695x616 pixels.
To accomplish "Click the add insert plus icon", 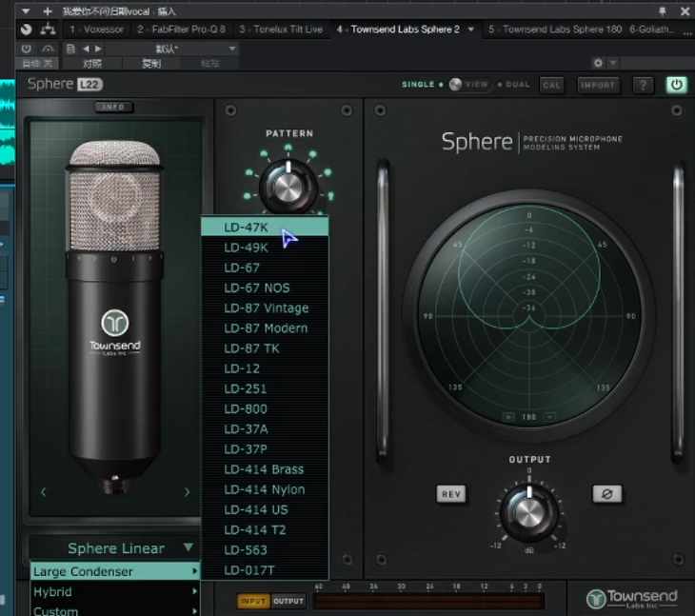I will click(48, 11).
